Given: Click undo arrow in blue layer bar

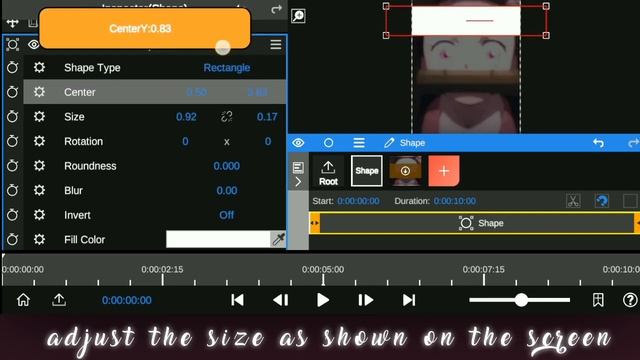Looking at the screenshot, I should (598, 143).
